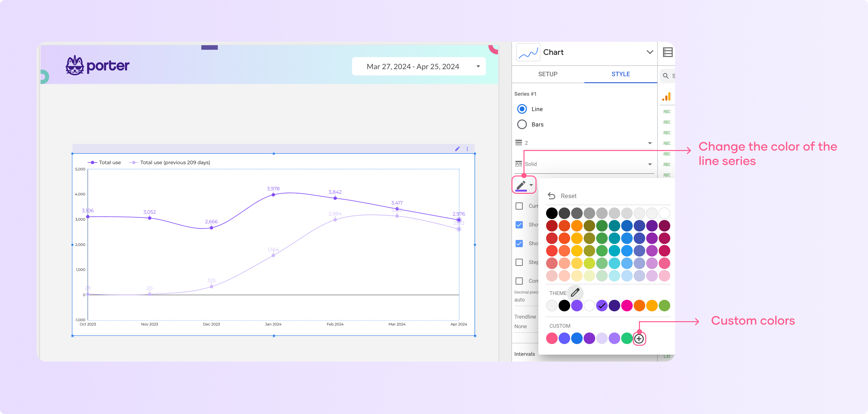Select the bar chart icon in sidebar

click(667, 95)
